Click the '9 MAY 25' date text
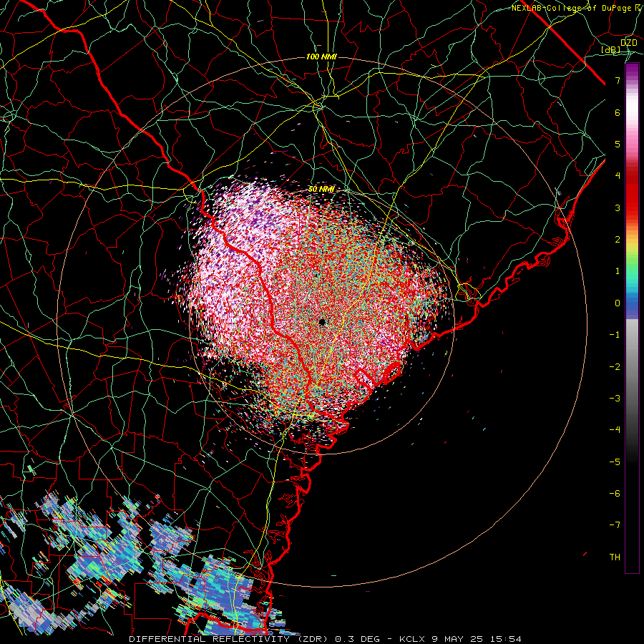The image size is (644, 644). pyautogui.click(x=457, y=639)
